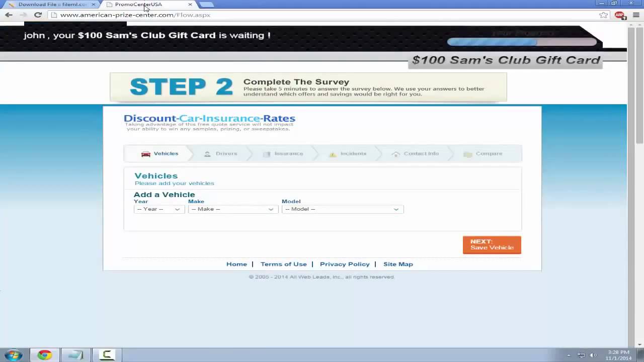Click the Incidents warning triangle icon
Viewport: 644px width, 362px height.
click(x=333, y=154)
